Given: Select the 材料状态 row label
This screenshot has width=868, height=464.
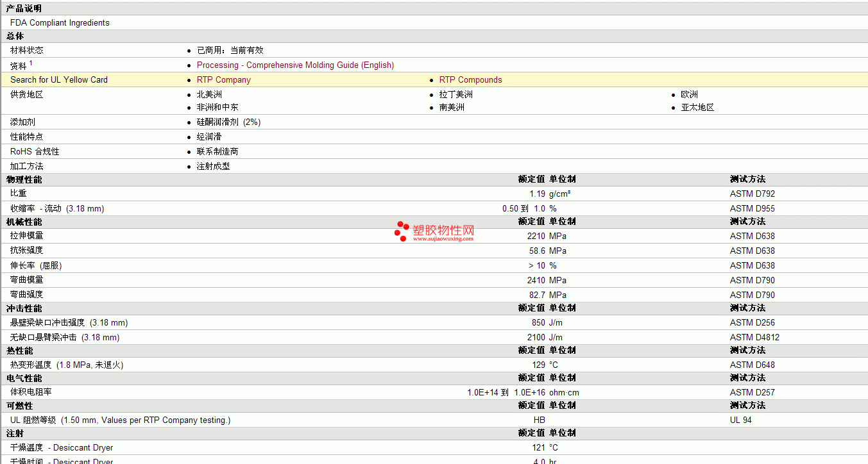Looking at the screenshot, I should (27, 50).
